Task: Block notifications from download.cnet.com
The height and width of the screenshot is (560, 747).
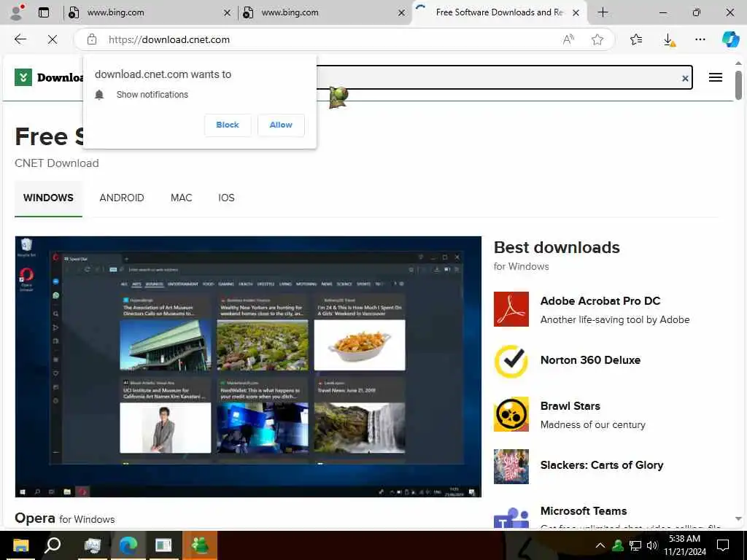Action: pyautogui.click(x=228, y=125)
